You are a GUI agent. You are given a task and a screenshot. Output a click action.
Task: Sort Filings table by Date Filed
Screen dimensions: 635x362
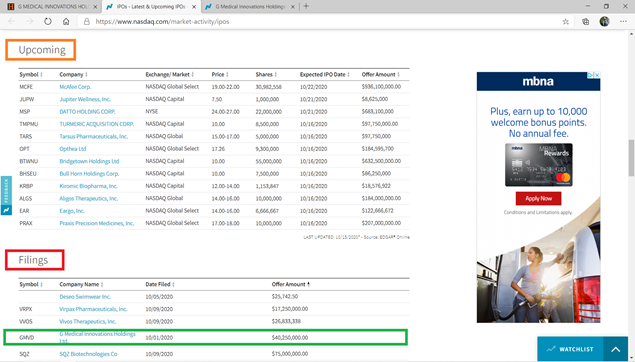click(x=160, y=284)
